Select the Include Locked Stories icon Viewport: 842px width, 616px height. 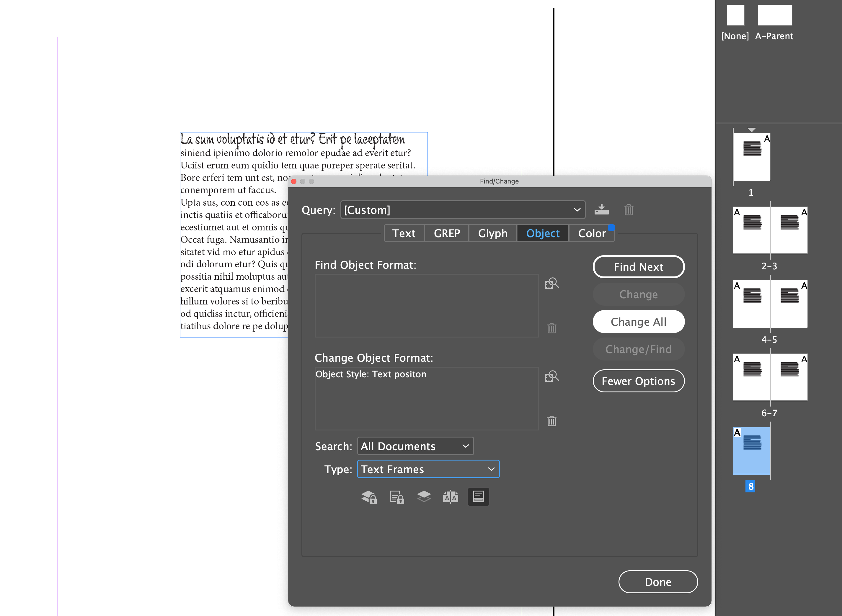coord(396,497)
